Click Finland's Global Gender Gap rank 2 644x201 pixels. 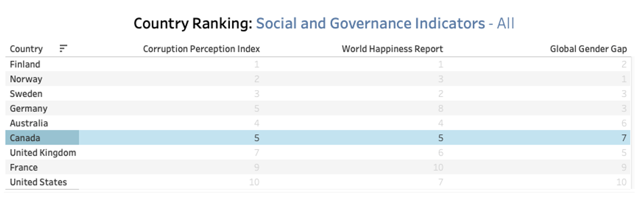624,64
